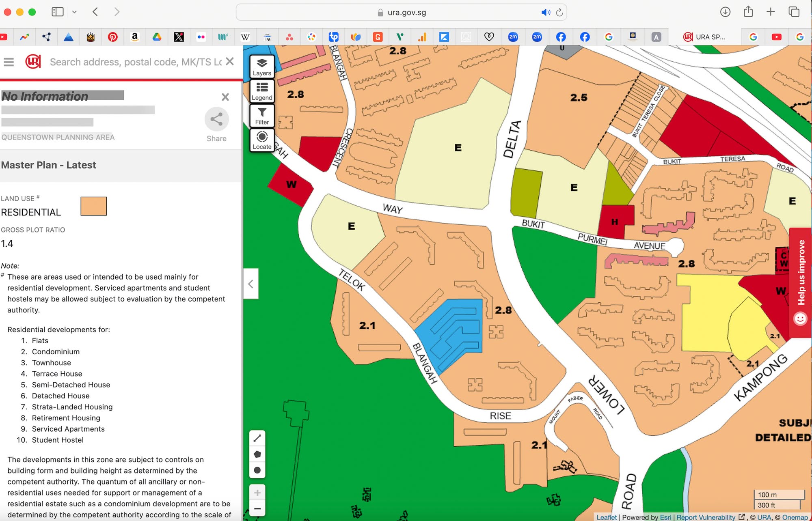
Task: Mute tab audio via speaker icon
Action: 546,13
